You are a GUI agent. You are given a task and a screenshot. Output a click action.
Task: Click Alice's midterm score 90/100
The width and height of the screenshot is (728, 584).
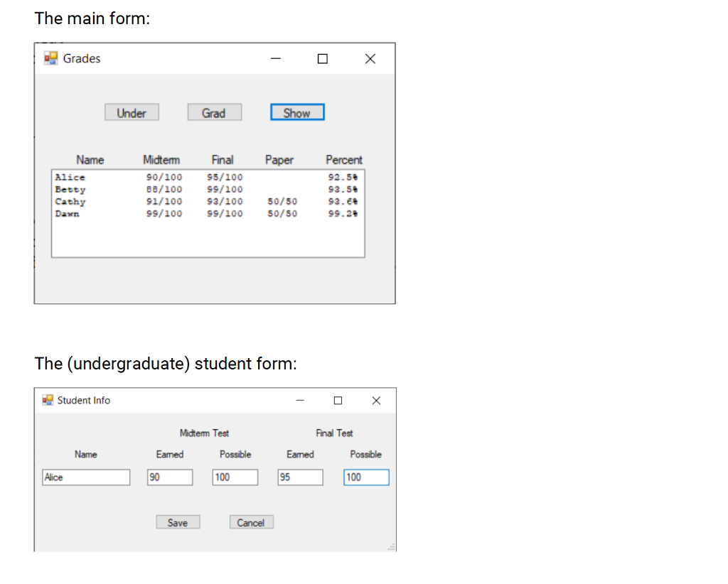click(x=164, y=177)
